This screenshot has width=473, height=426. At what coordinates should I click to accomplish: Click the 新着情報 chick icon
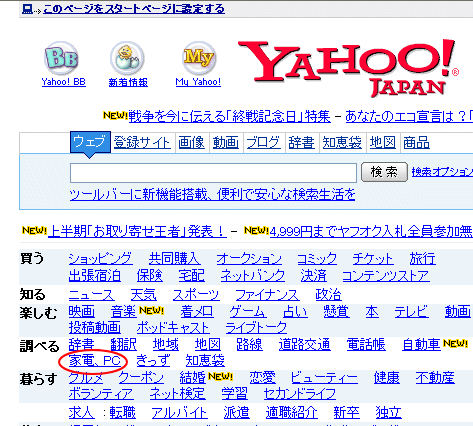point(127,58)
